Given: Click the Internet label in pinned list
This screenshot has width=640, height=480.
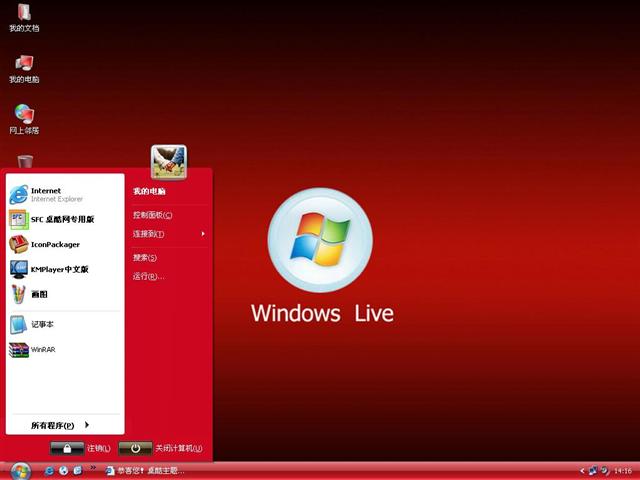Looking at the screenshot, I should click(x=46, y=191).
